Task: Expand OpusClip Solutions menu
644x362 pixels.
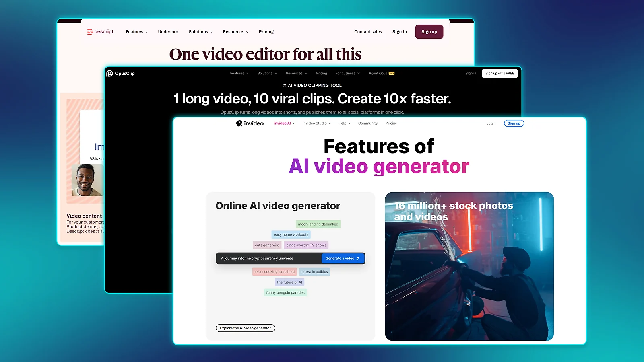Action: (267, 74)
